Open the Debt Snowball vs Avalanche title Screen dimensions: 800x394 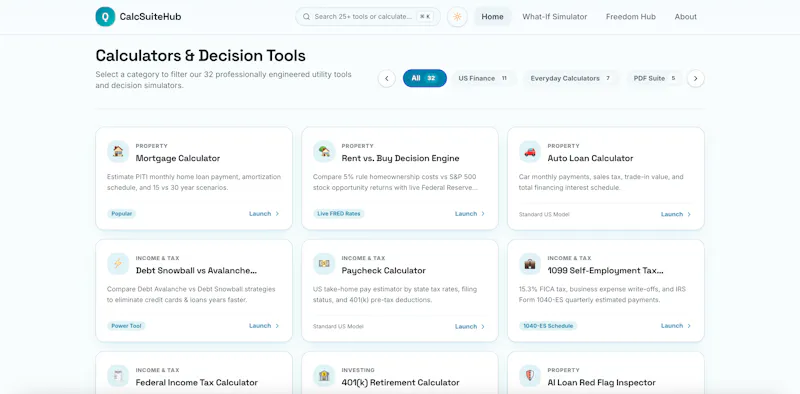tap(196, 270)
